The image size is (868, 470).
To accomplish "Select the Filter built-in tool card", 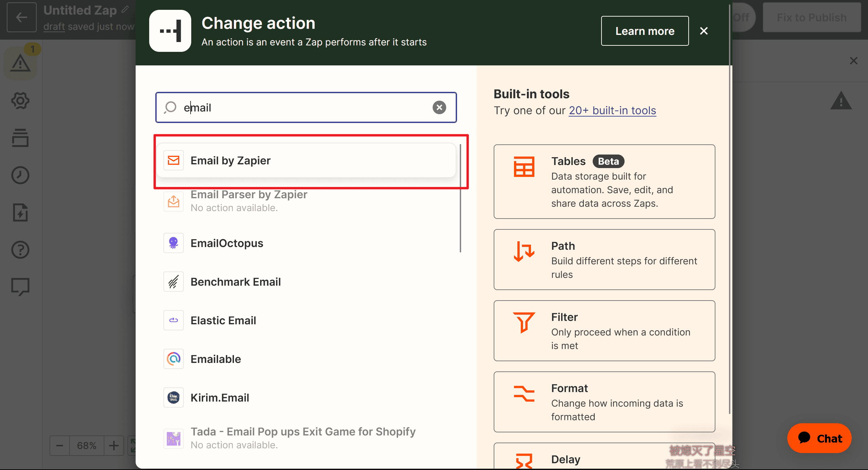I will coord(604,331).
